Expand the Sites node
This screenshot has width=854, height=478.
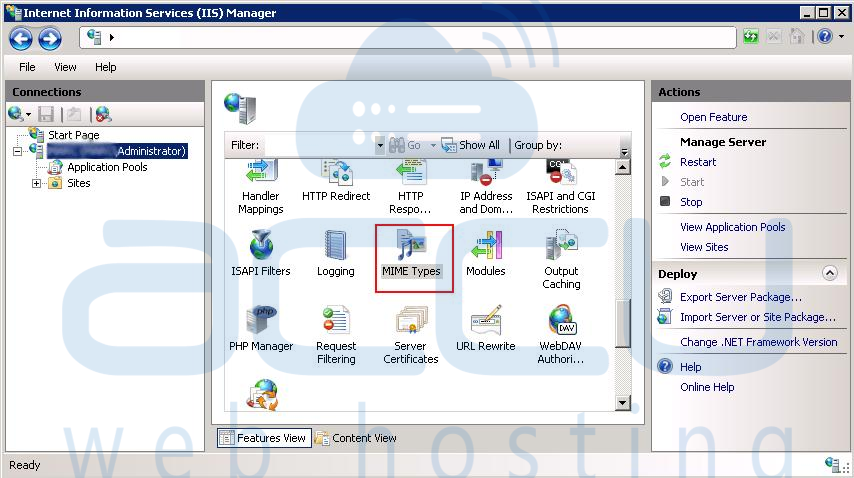36,183
